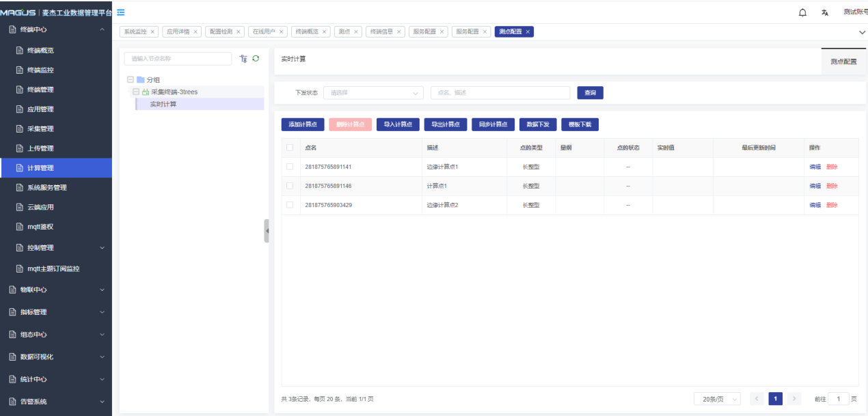Tick the checkbox for row 281875765891141

(290, 167)
